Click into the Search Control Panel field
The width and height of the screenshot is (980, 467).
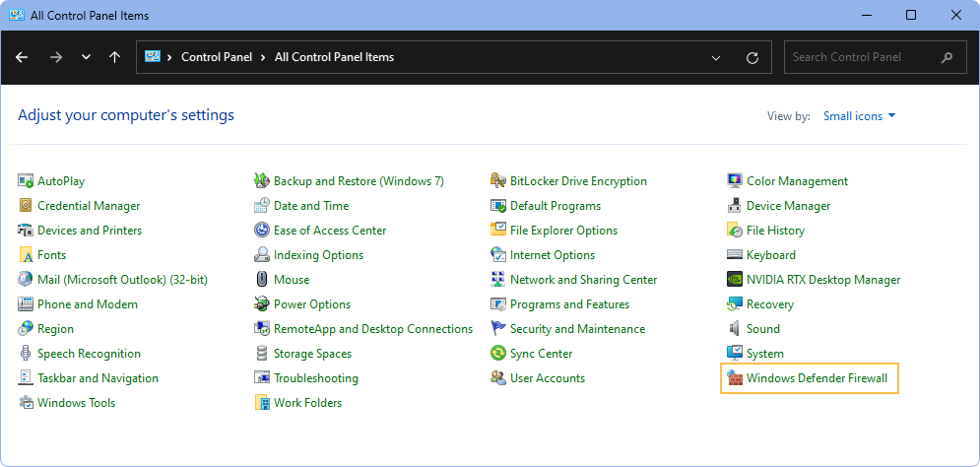pos(862,57)
